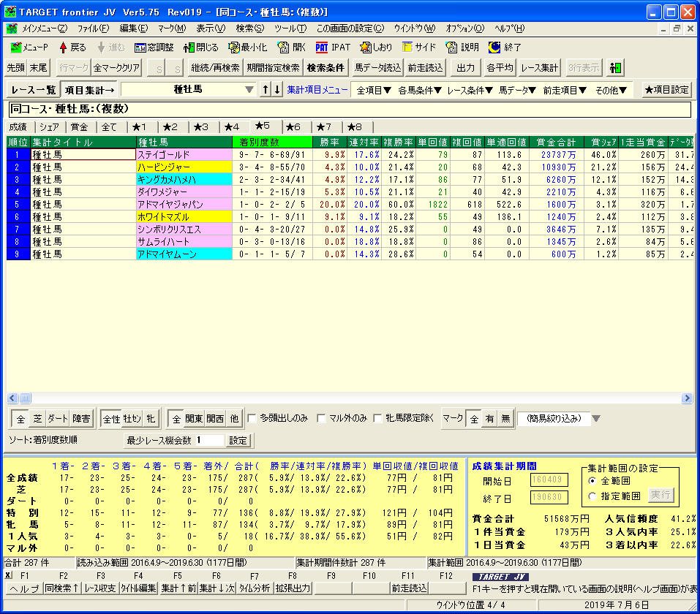Click the 最少レース機会数 input field
Screen dimensions: 700x614
(x=209, y=441)
